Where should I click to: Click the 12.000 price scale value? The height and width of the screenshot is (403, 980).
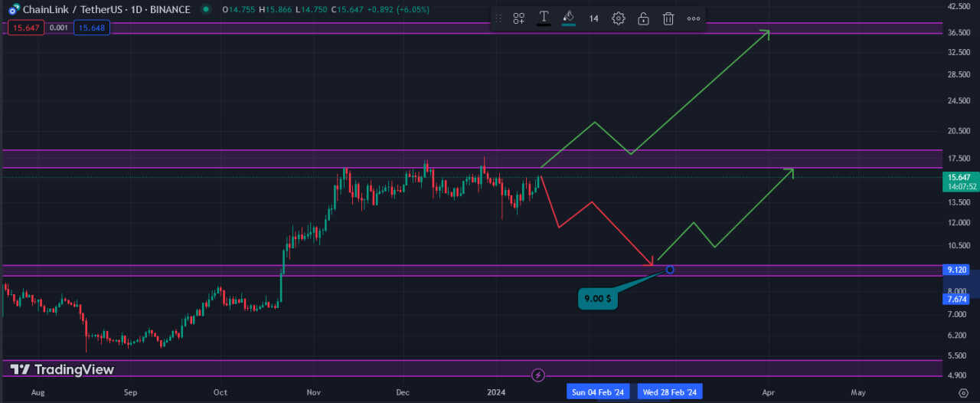click(960, 223)
